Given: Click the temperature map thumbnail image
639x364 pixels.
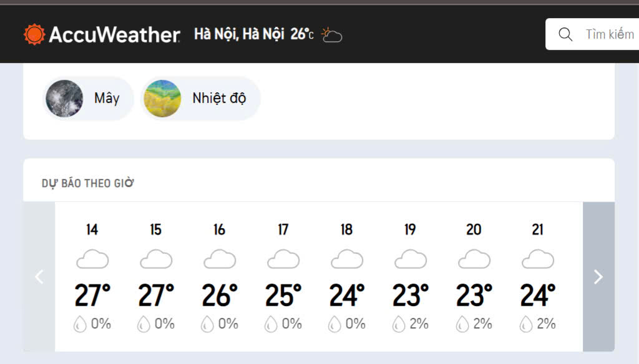Looking at the screenshot, I should 163,98.
